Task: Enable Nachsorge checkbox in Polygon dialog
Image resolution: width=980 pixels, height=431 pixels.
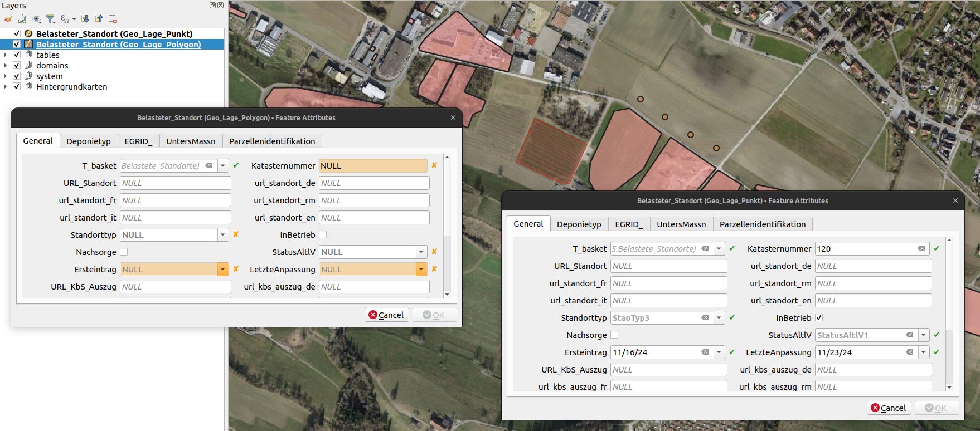Action: pos(124,252)
